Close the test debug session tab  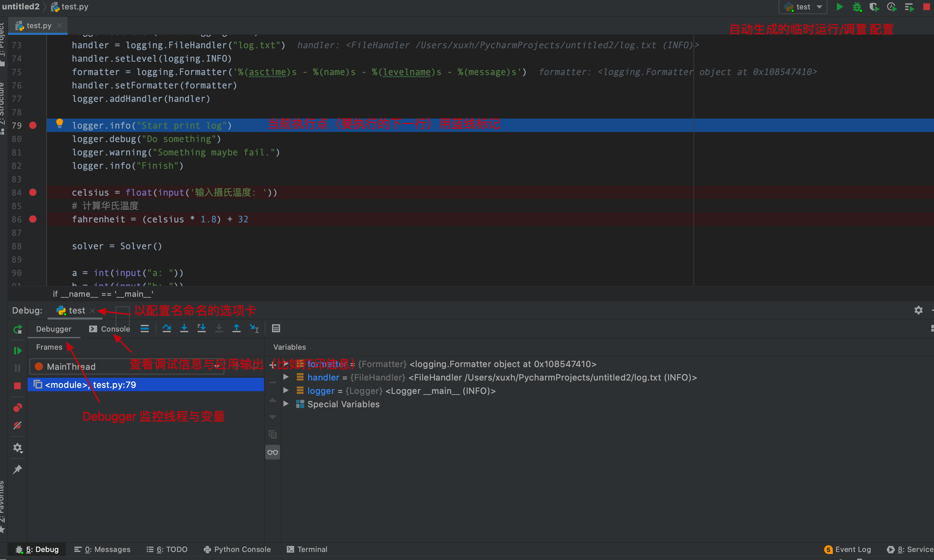(x=92, y=310)
